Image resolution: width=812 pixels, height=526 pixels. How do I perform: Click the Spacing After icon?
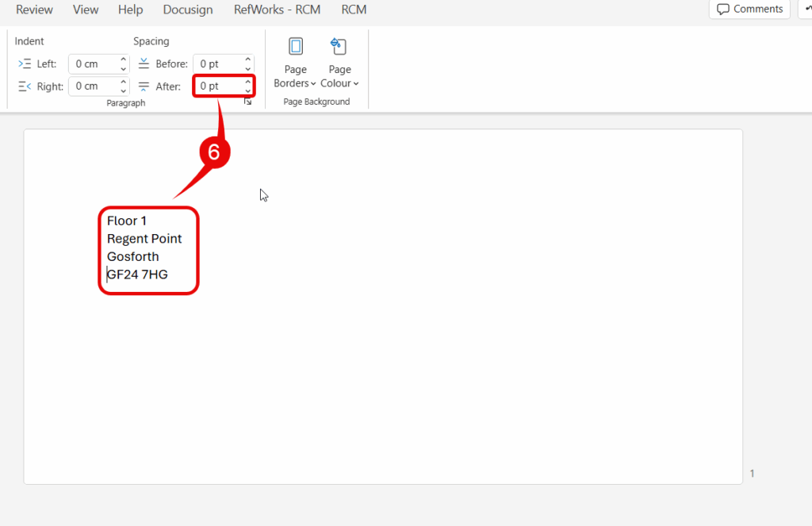(x=144, y=86)
